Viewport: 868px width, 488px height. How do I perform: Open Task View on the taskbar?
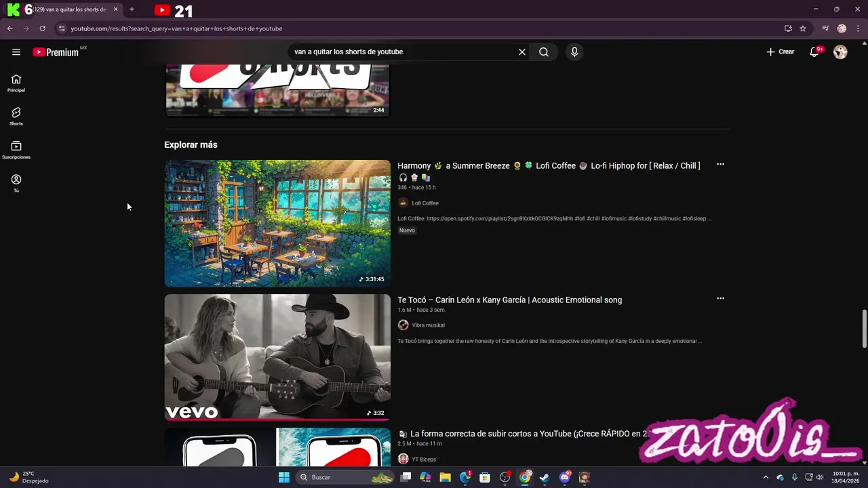[x=406, y=477]
